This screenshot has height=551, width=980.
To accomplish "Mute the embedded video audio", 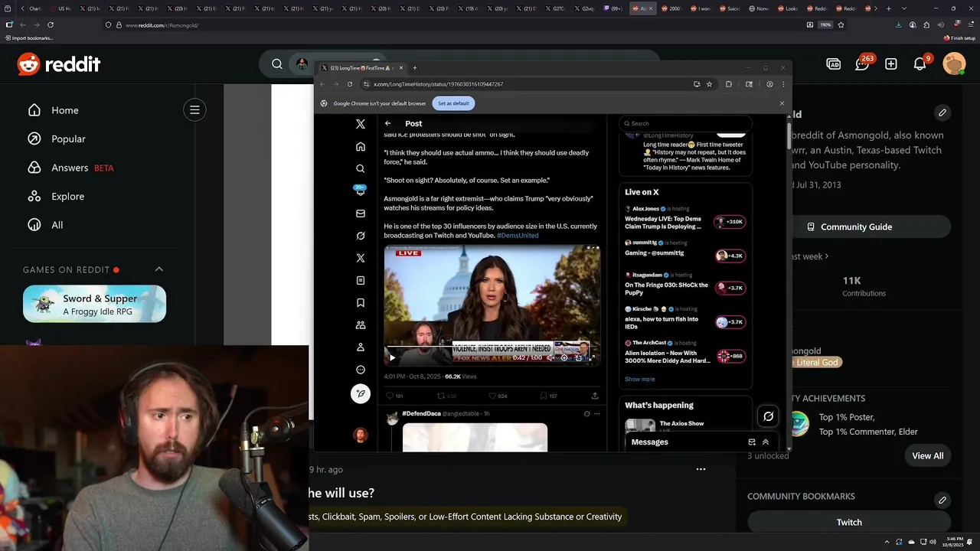I will (x=550, y=357).
